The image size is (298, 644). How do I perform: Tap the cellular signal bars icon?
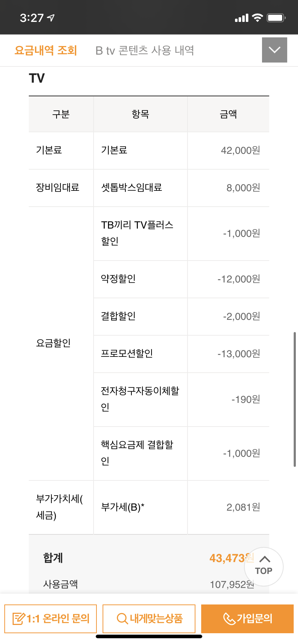(241, 18)
